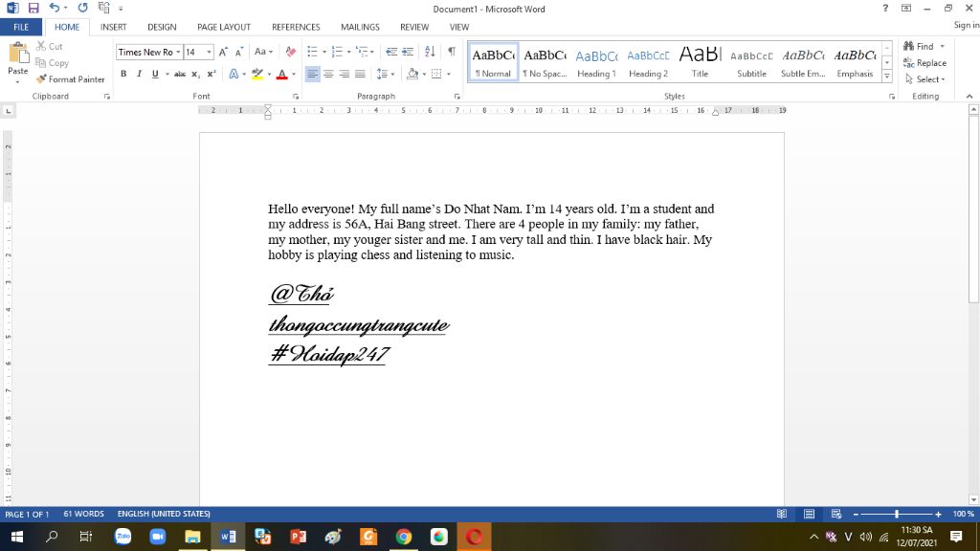Decrease the paragraph indent
This screenshot has width=980, height=551.
point(391,52)
